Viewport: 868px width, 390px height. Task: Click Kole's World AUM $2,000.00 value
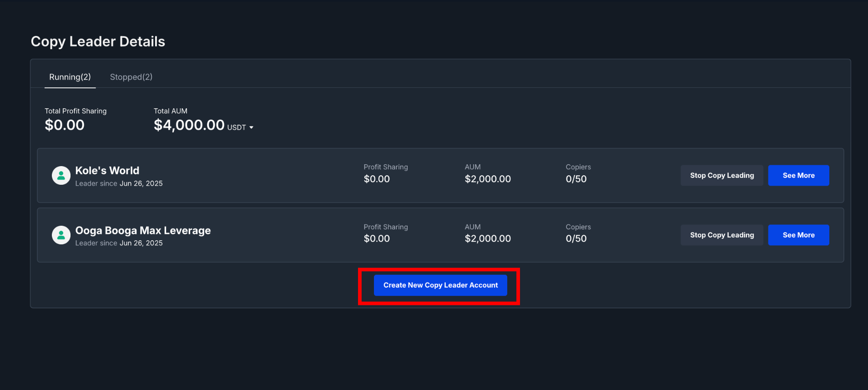click(488, 179)
